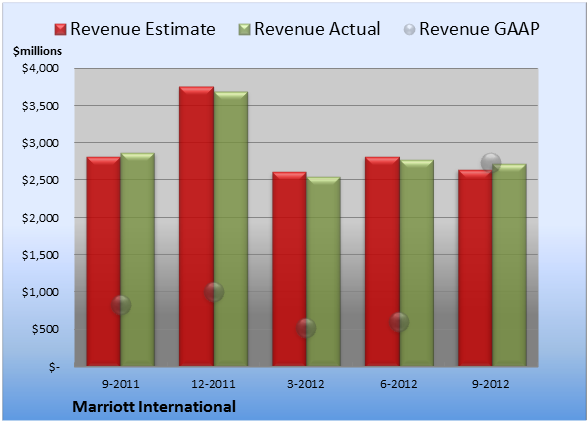Click the 'Marriott International' chart title
588x422 pixels.
click(x=154, y=407)
